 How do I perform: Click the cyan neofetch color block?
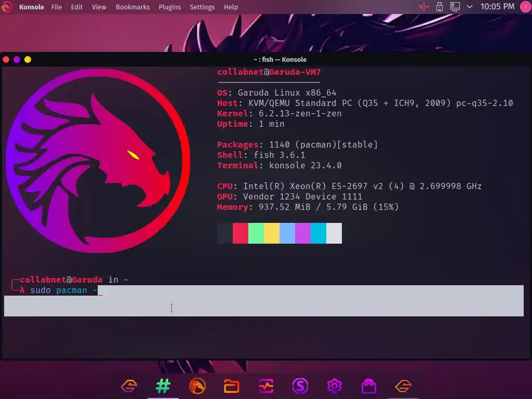tap(318, 233)
